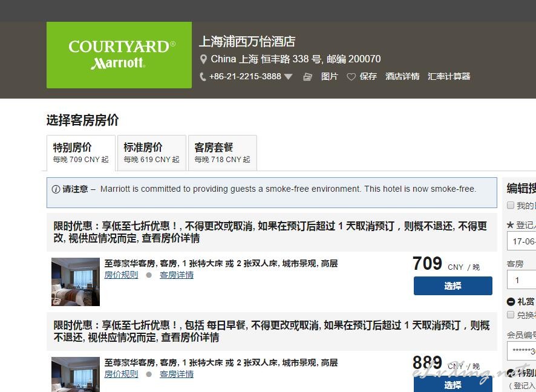Screen dimensions: 536x392
Task: Open 房价规则 for the 709 CNY room
Action: pos(122,275)
